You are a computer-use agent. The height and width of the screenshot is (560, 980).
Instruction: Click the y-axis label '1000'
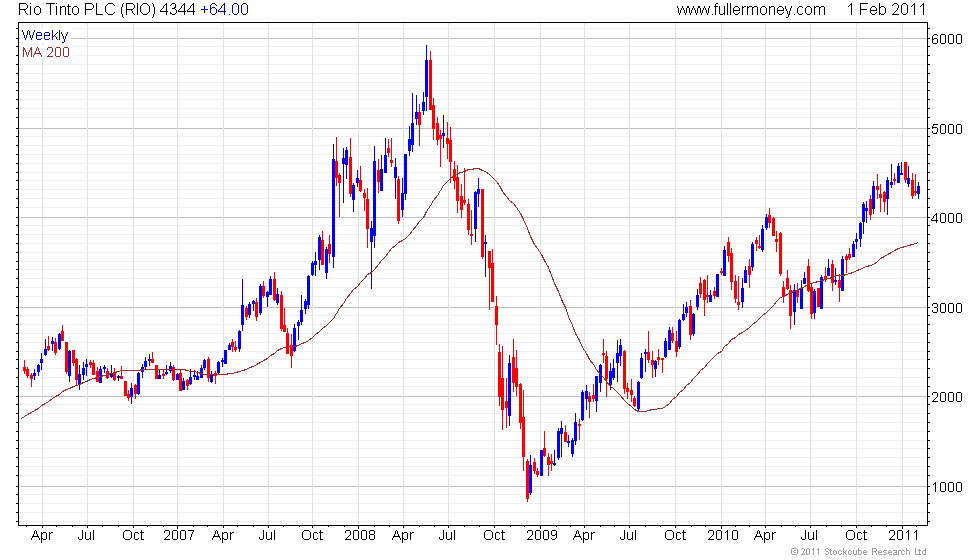(947, 488)
